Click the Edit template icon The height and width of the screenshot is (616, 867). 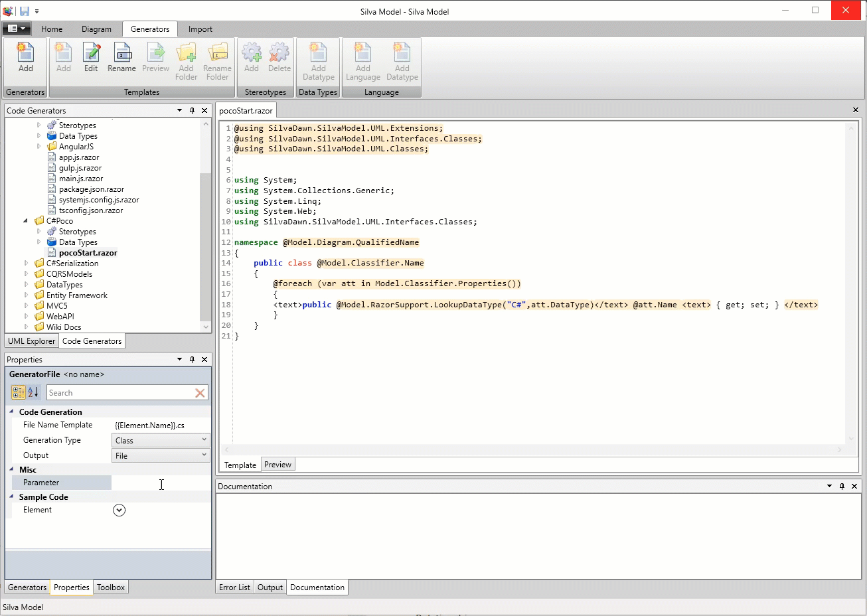click(91, 57)
